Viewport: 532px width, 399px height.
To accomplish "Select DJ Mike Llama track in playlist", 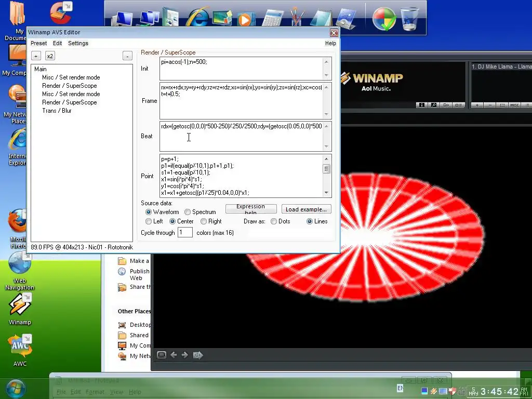I will pyautogui.click(x=501, y=66).
